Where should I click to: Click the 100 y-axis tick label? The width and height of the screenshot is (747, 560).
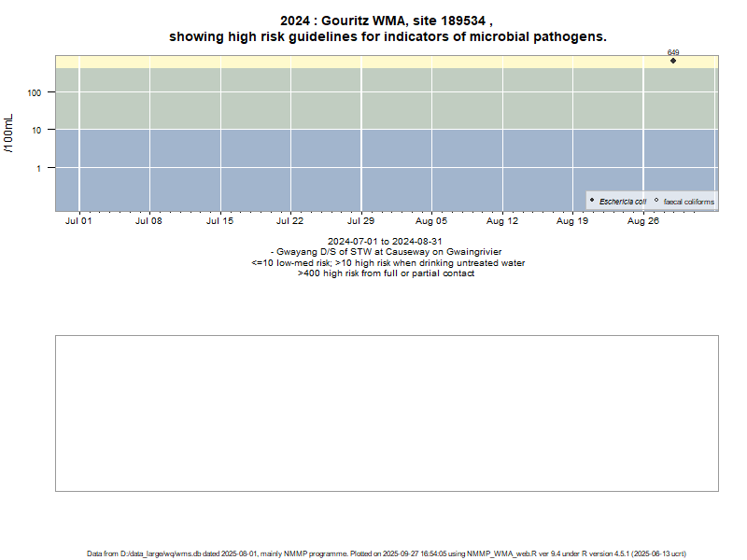pos(36,92)
